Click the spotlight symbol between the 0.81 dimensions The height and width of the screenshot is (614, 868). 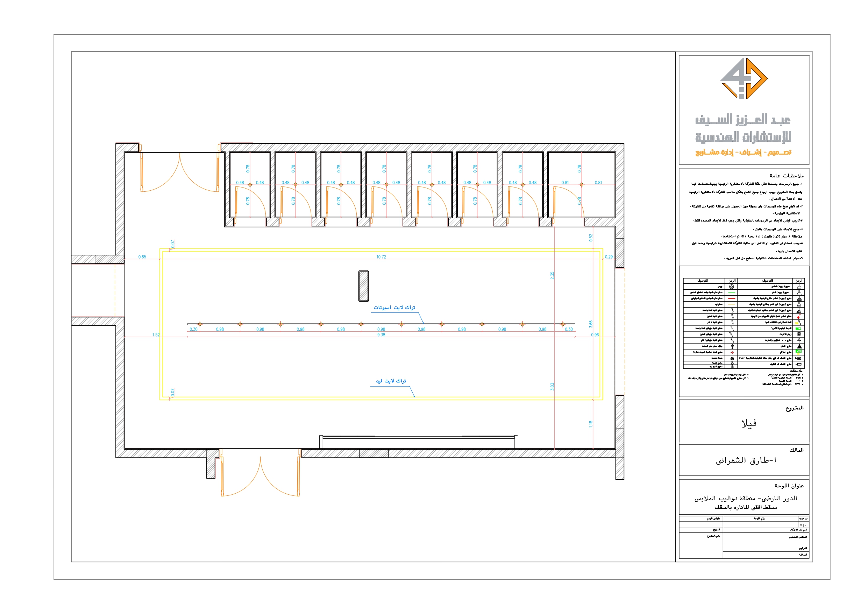582,185
